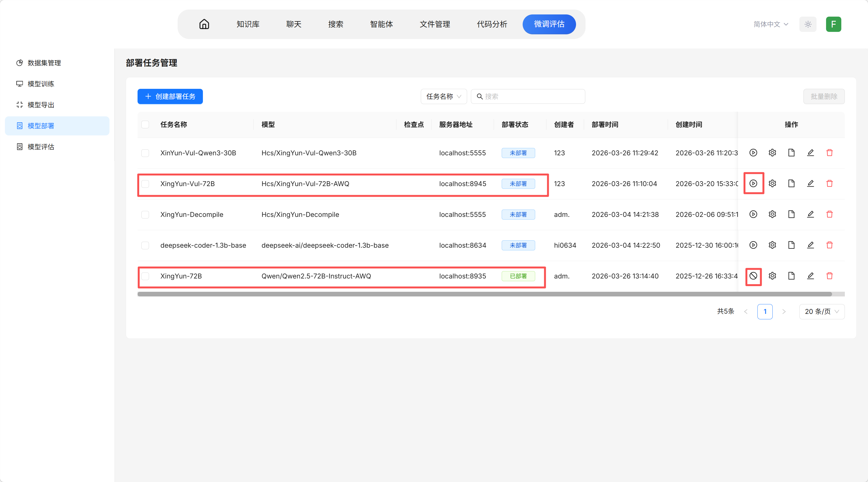868x482 pixels.
Task: Click the 批量删除 button
Action: coord(824,96)
